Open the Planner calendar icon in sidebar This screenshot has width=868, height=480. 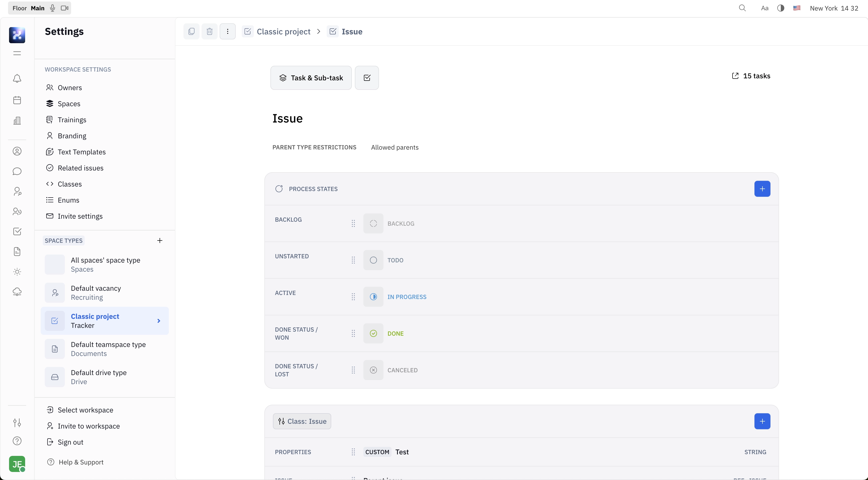(x=17, y=100)
